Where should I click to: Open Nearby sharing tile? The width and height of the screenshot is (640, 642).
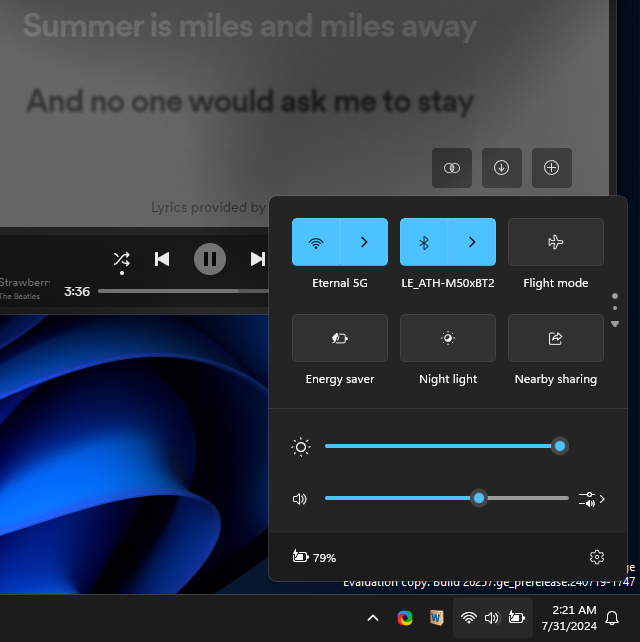click(555, 338)
